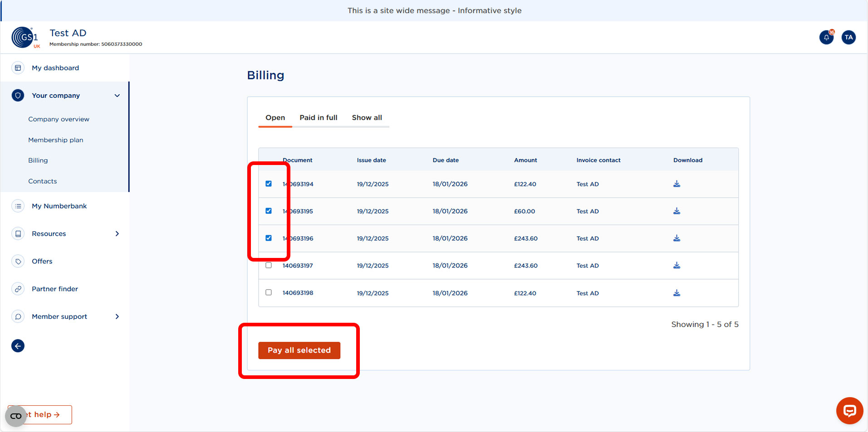The height and width of the screenshot is (432, 868).
Task: Expand the Member support menu
Action: tap(117, 316)
